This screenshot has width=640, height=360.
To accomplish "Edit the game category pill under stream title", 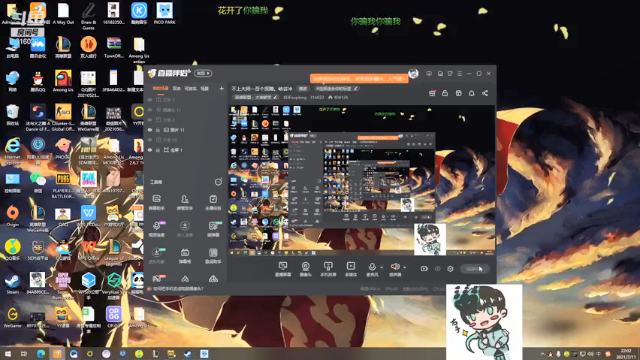I will click(256, 97).
